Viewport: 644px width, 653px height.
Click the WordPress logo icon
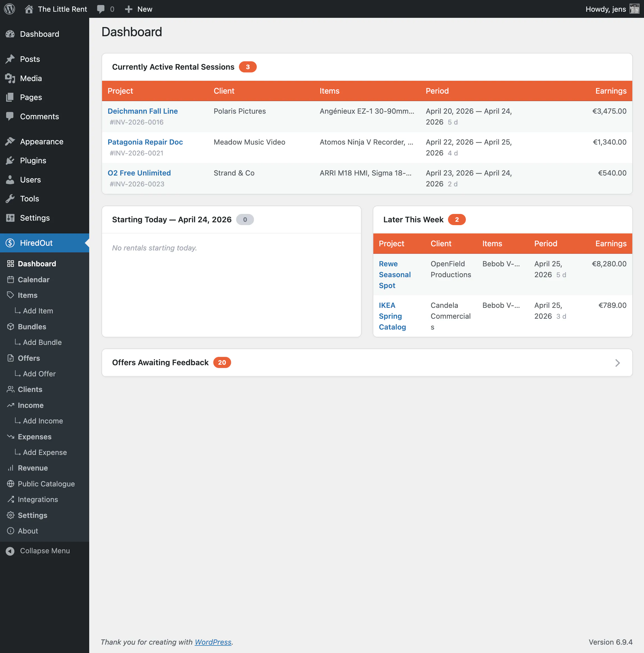(9, 9)
